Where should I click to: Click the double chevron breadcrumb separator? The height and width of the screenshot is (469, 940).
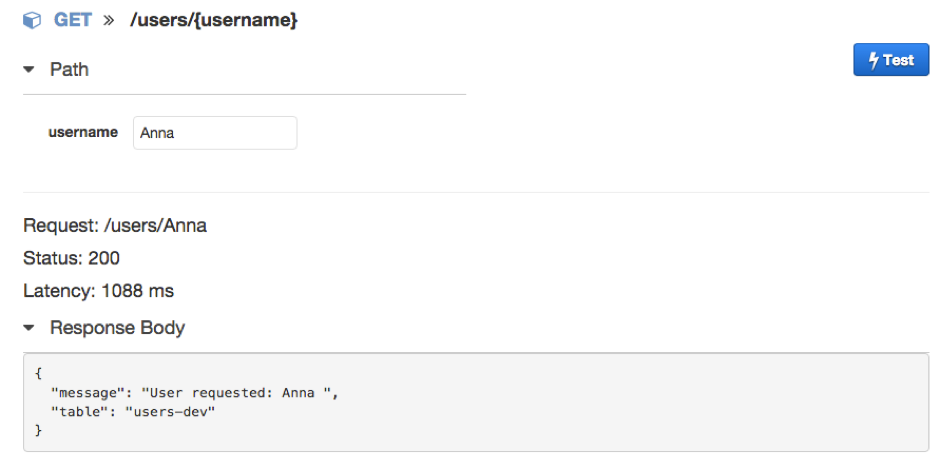[109, 20]
